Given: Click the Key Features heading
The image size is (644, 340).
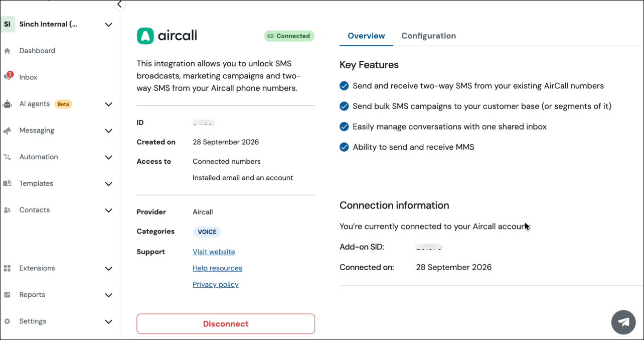Looking at the screenshot, I should click(369, 65).
